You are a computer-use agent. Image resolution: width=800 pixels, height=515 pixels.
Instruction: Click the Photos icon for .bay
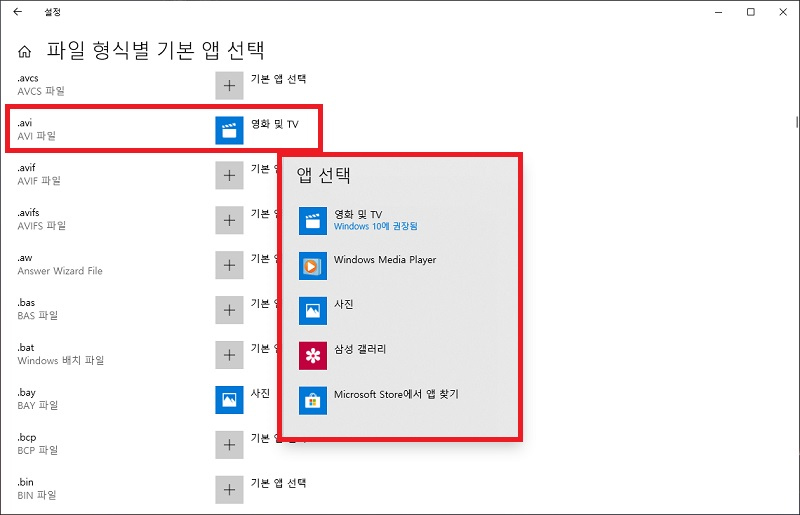point(229,400)
